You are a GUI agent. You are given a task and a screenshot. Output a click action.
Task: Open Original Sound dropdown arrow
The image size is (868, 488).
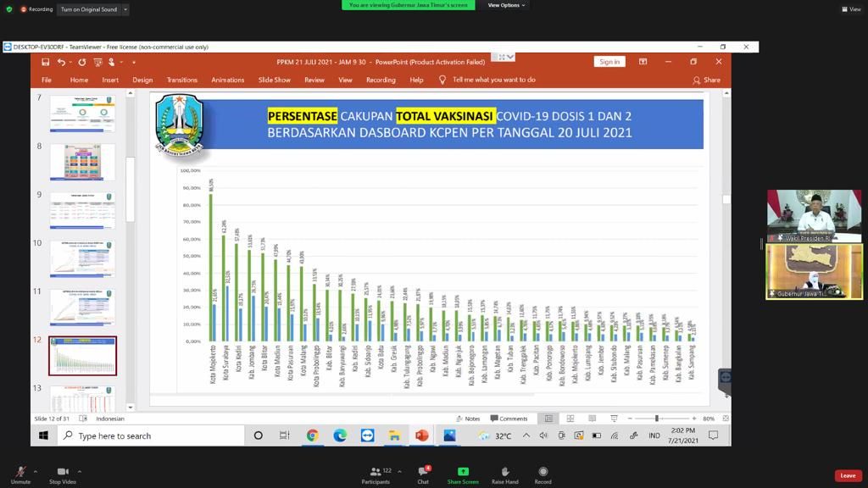coord(125,9)
